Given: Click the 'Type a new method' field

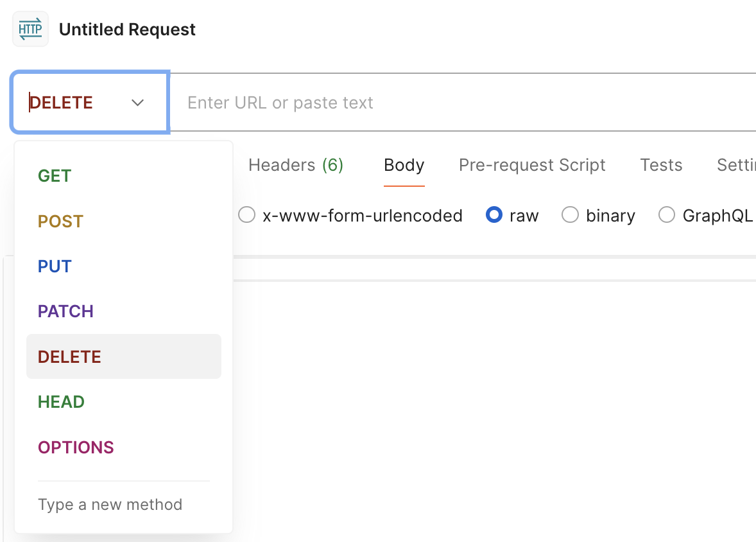Looking at the screenshot, I should 110,505.
